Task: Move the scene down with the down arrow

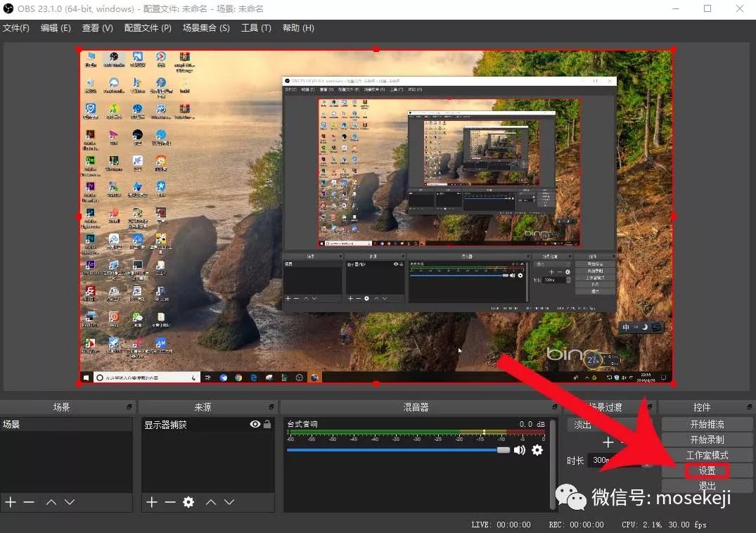Action: pyautogui.click(x=70, y=502)
